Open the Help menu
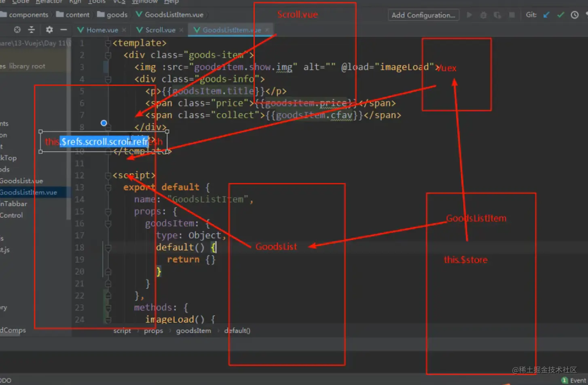This screenshot has height=385, width=588. pyautogui.click(x=171, y=2)
